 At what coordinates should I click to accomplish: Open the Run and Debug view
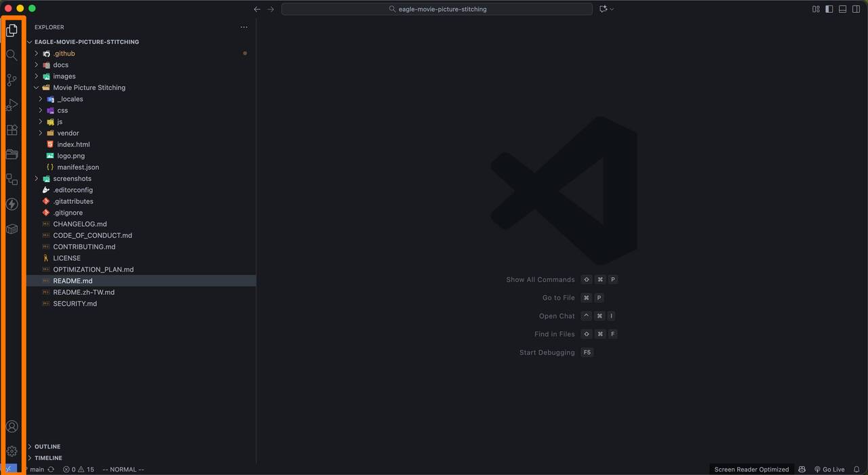click(x=12, y=105)
